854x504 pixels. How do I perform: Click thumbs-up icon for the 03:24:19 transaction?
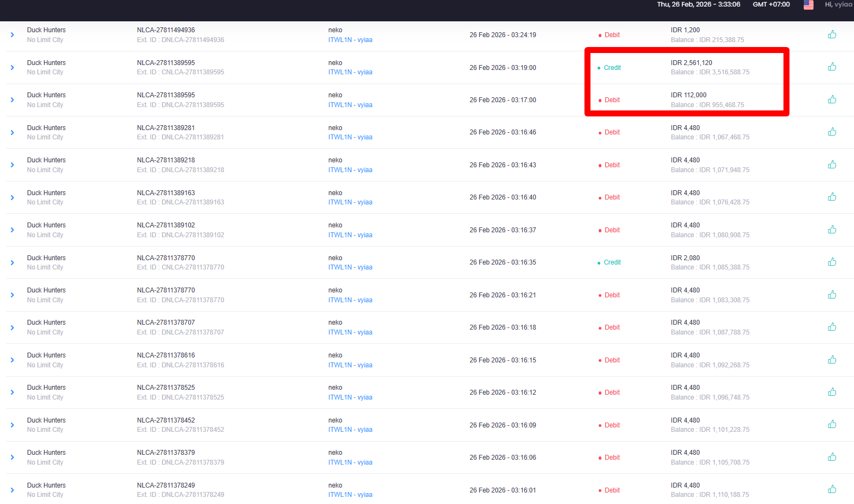[x=832, y=34]
